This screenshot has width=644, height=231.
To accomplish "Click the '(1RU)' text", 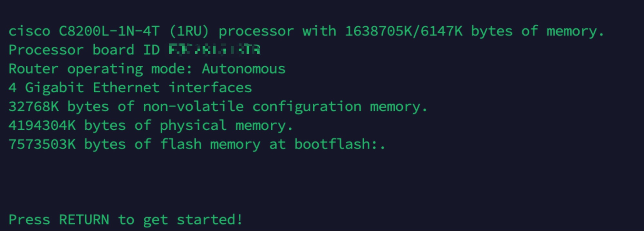I will 189,32.
